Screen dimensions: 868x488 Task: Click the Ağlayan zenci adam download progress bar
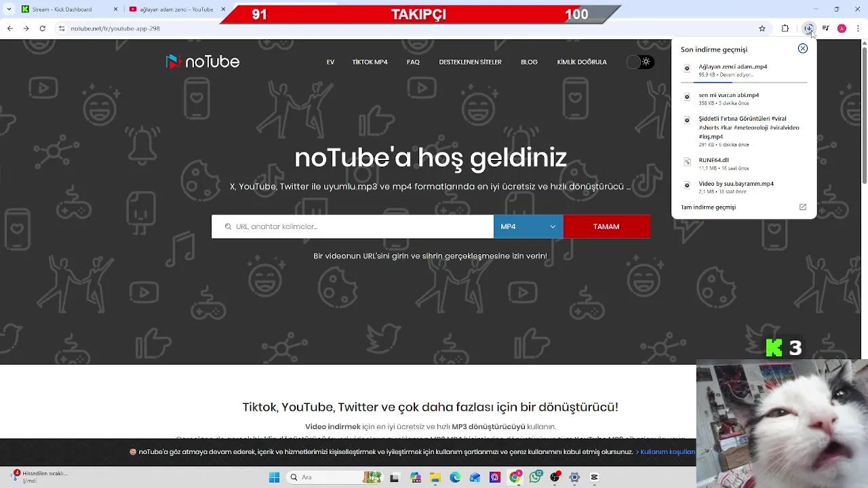[x=744, y=82]
